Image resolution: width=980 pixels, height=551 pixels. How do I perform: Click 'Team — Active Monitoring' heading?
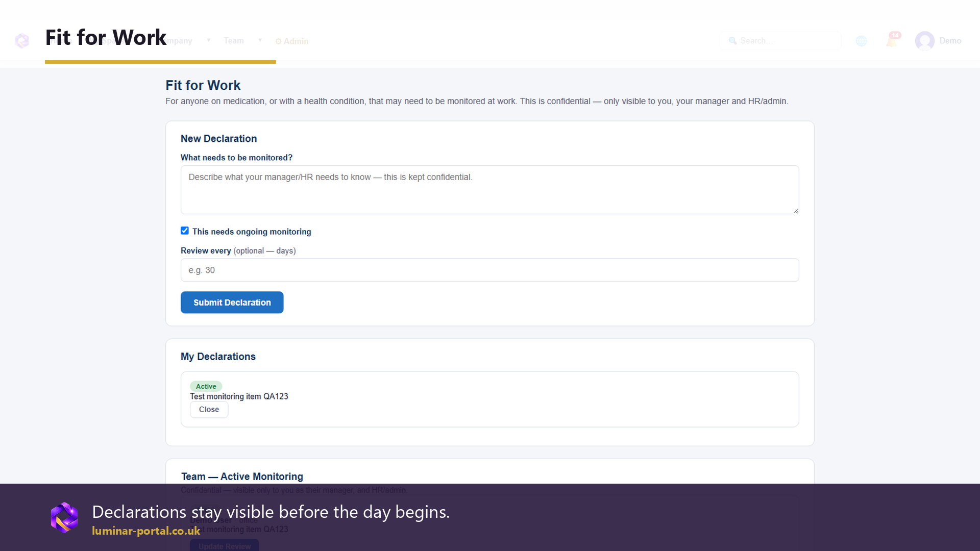[x=242, y=477]
